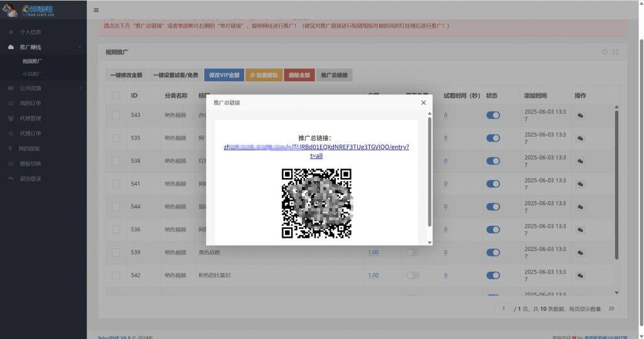Screen dimensions: 644x339
Task: Click the 1.00 amount link in row 542
Action: pyautogui.click(x=374, y=275)
